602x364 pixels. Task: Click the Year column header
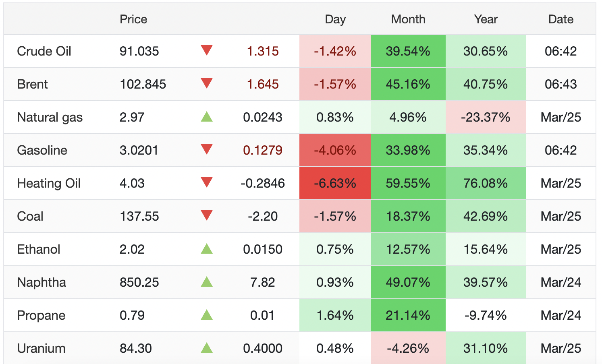coord(486,19)
